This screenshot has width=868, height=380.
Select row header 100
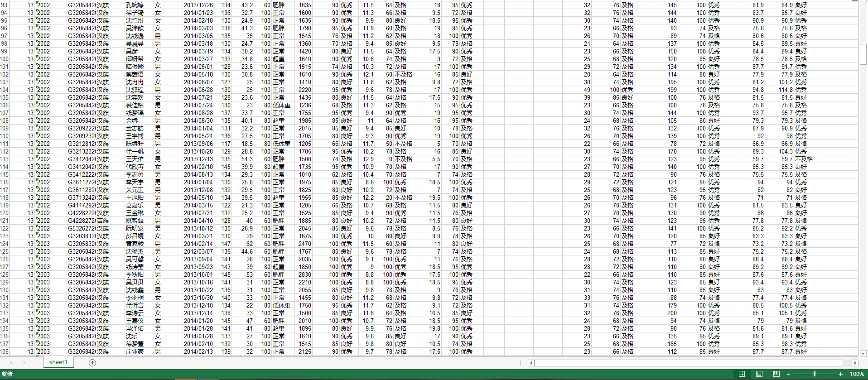pyautogui.click(x=5, y=59)
